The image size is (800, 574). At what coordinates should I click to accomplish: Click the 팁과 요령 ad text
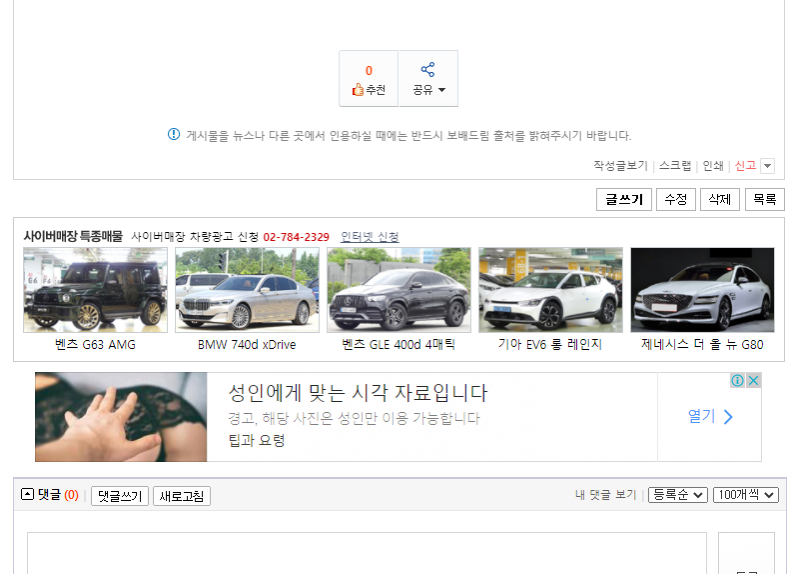point(257,440)
